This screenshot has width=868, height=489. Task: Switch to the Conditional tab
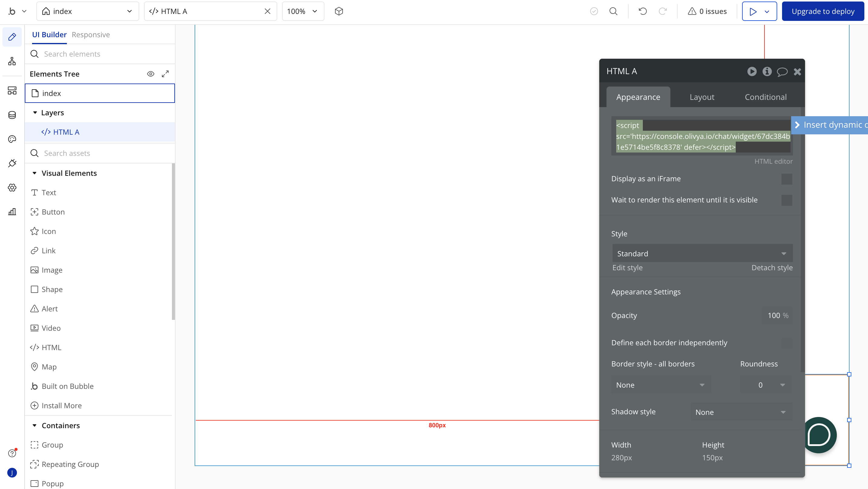(766, 97)
